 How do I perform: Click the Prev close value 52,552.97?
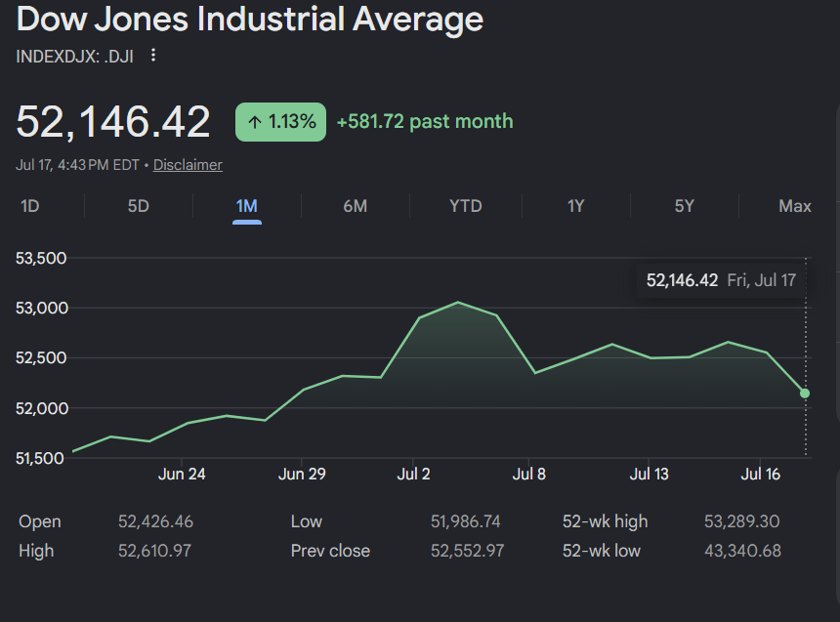[x=467, y=551]
